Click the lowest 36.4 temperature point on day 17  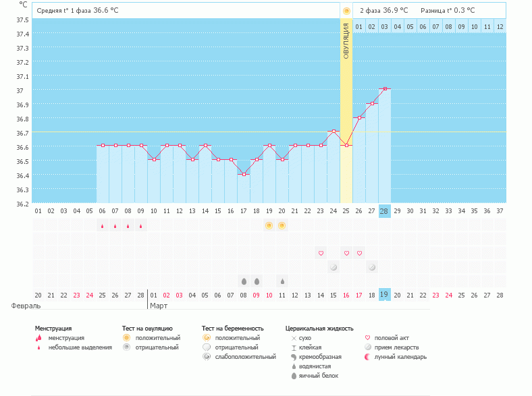click(x=244, y=174)
